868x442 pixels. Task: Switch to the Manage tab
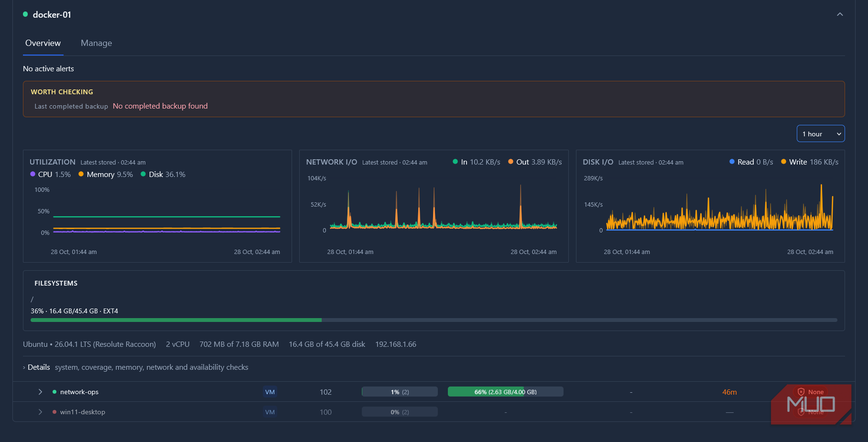[x=97, y=43]
